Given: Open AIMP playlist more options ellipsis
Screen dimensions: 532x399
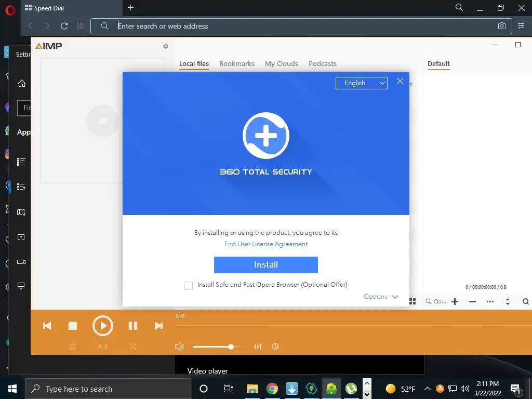Looking at the screenshot, I should [490, 302].
